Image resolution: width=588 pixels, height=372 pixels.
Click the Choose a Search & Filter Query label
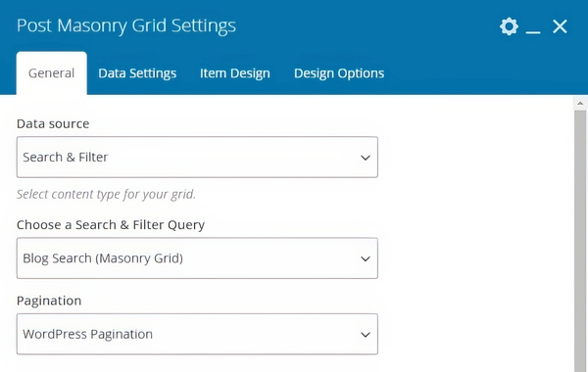(111, 225)
